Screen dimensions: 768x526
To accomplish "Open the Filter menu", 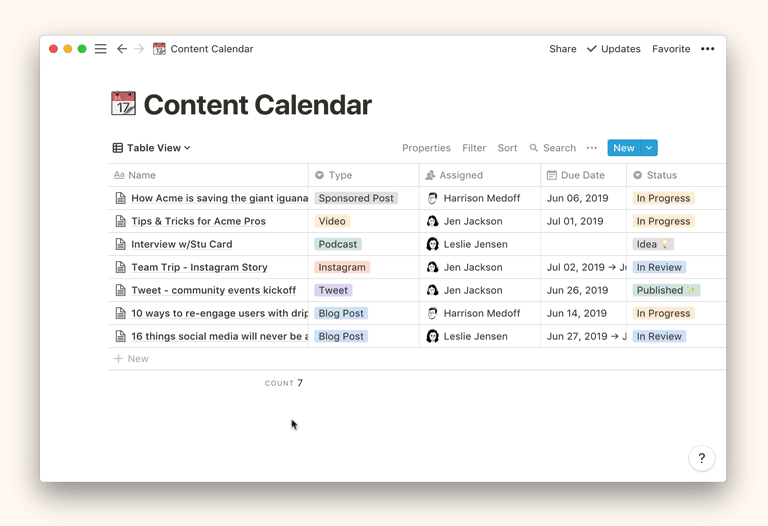I will [x=474, y=148].
